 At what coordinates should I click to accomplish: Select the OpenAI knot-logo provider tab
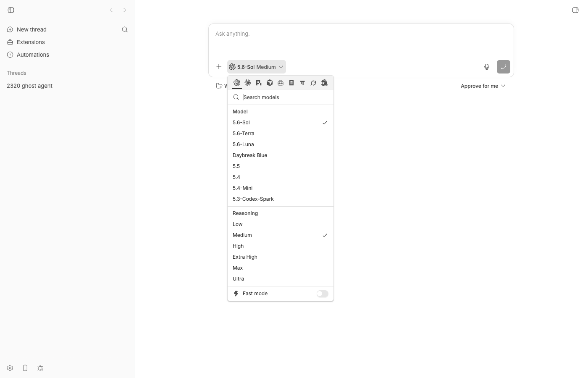coord(237,83)
